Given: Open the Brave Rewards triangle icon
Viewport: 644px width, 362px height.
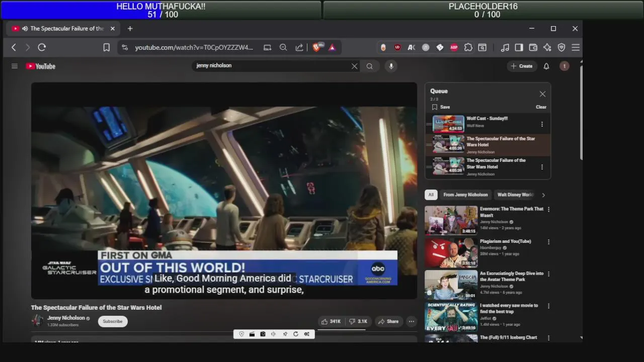Looking at the screenshot, I should 332,47.
